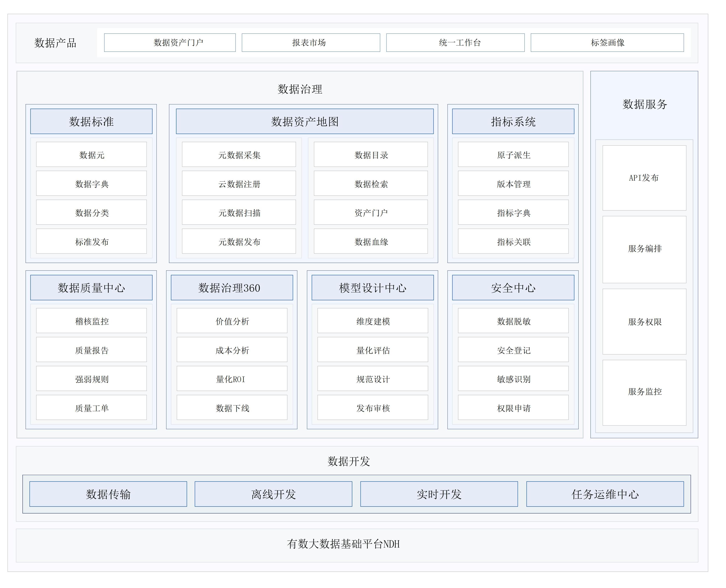Screen dimensions: 726x588
Task: Open the 服务监控 box
Action: (x=644, y=393)
